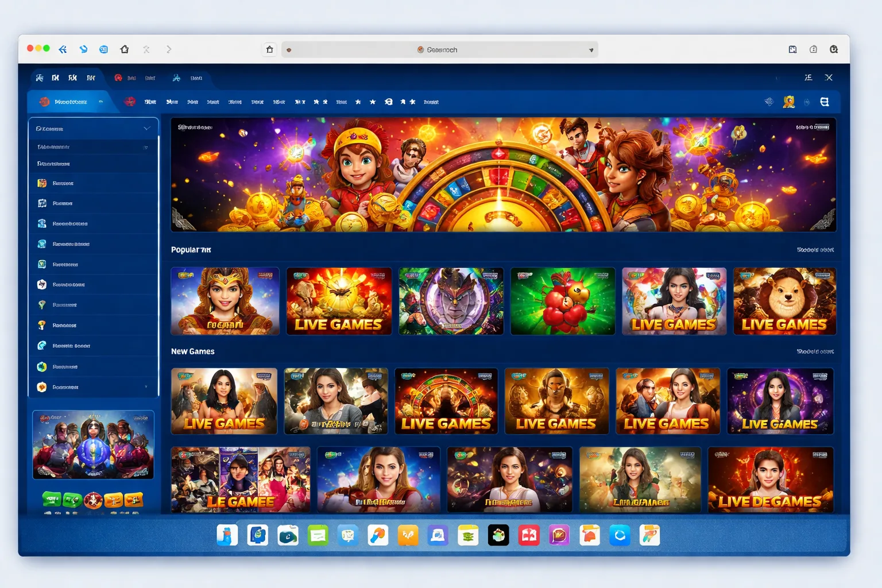Image resolution: width=882 pixels, height=588 pixels.
Task: Open the red apples game tile
Action: 563,301
